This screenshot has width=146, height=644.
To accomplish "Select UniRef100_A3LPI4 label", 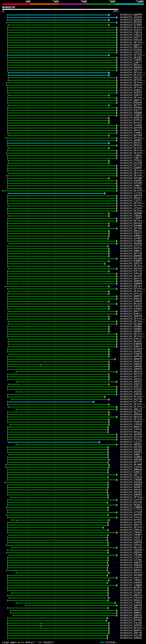I will 131,578.
